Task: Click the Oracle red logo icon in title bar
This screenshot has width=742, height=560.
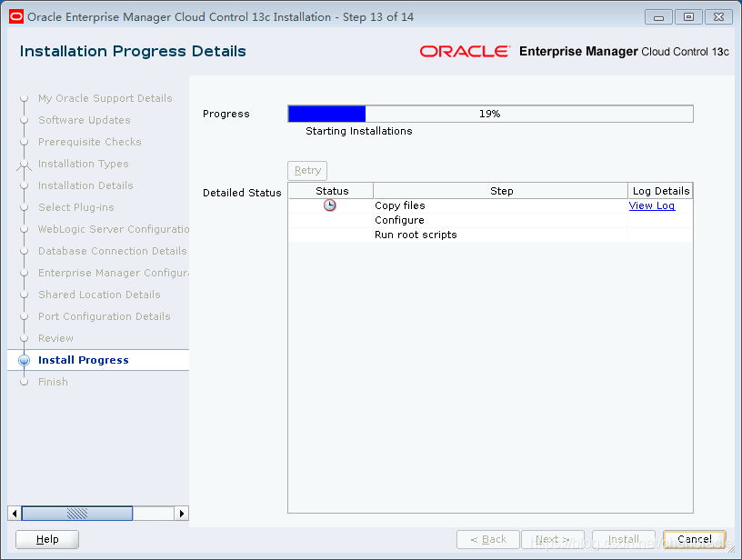Action: point(16,17)
